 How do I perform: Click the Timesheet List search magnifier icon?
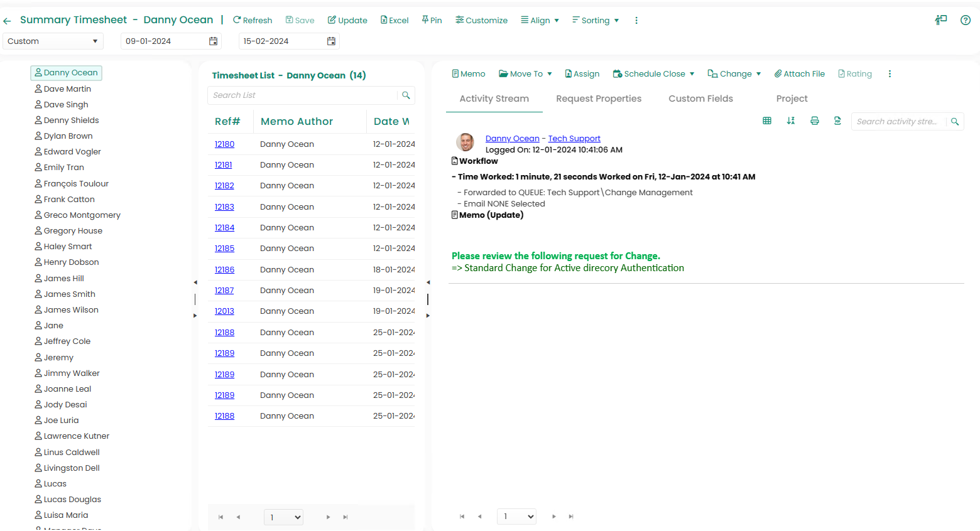[406, 95]
